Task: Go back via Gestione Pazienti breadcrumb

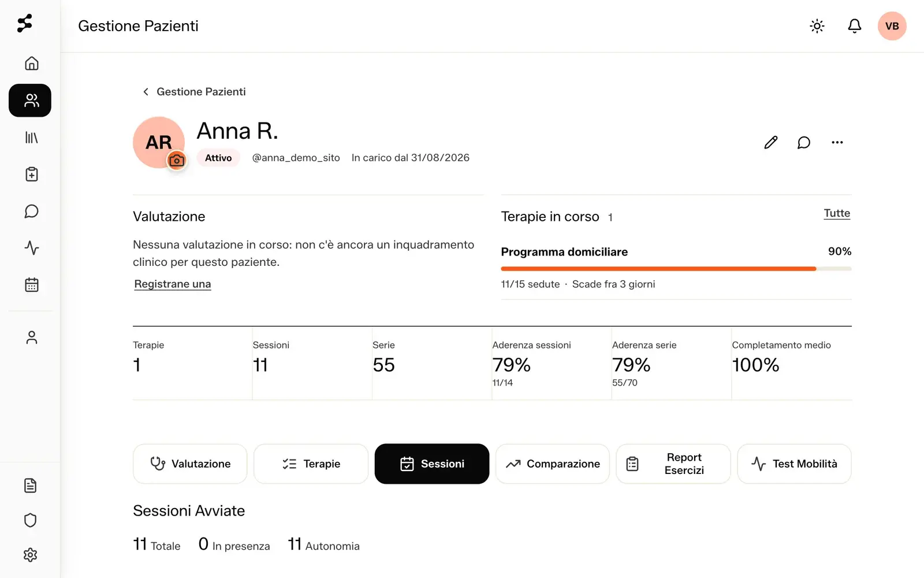Action: click(x=194, y=92)
